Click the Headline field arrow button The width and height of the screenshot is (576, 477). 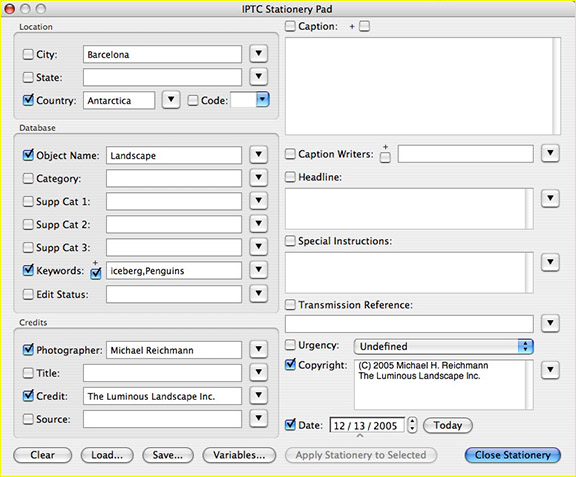550,198
